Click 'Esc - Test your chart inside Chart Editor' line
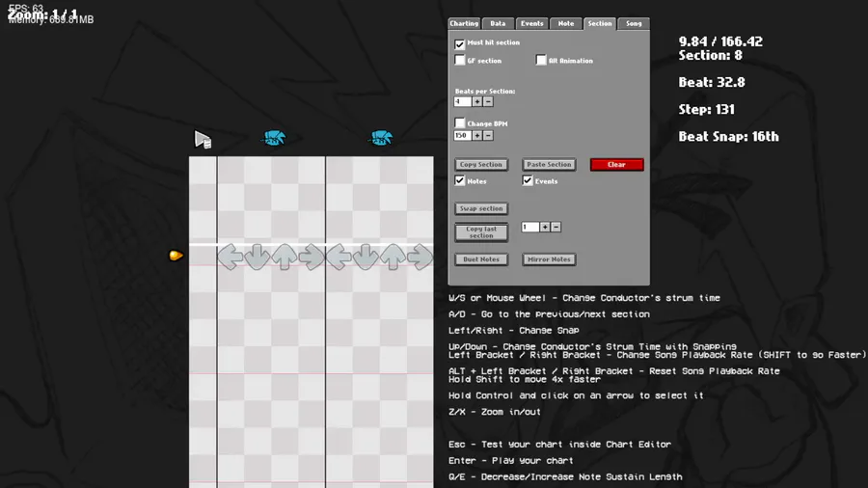 (x=559, y=445)
